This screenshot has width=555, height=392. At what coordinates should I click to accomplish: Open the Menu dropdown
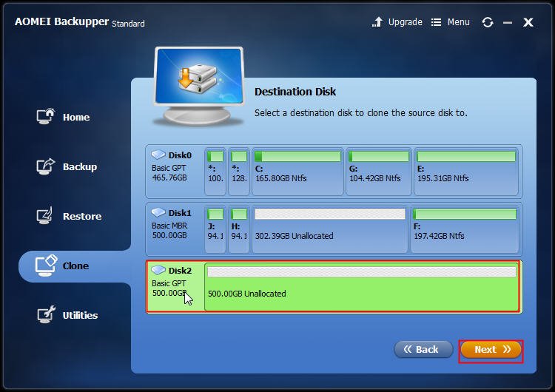click(x=450, y=22)
